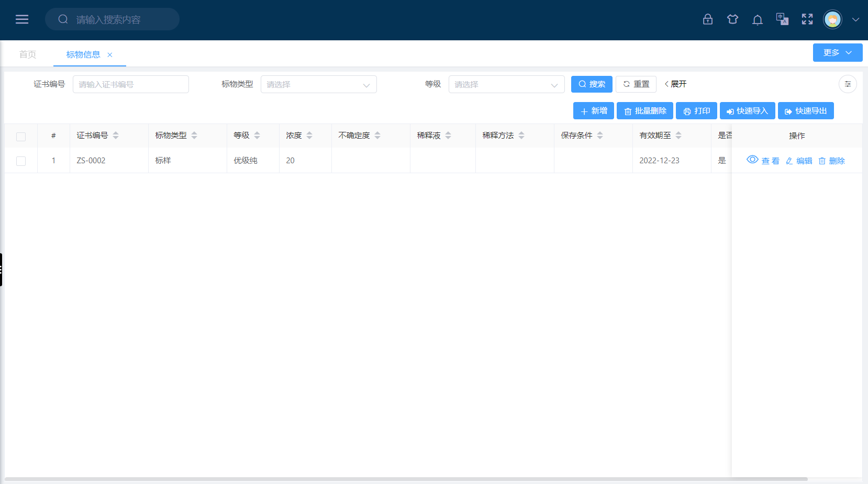
Task: Click the 新增 button
Action: pyautogui.click(x=594, y=111)
